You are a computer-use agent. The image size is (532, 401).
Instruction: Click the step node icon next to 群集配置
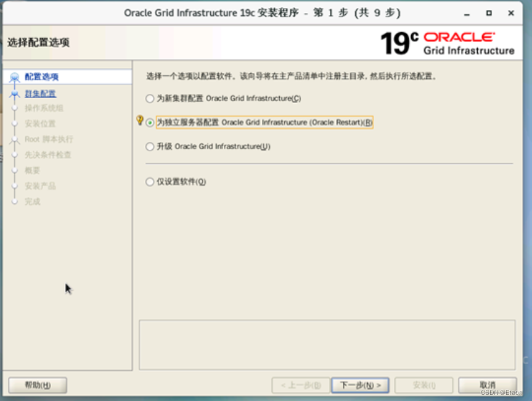pos(15,94)
